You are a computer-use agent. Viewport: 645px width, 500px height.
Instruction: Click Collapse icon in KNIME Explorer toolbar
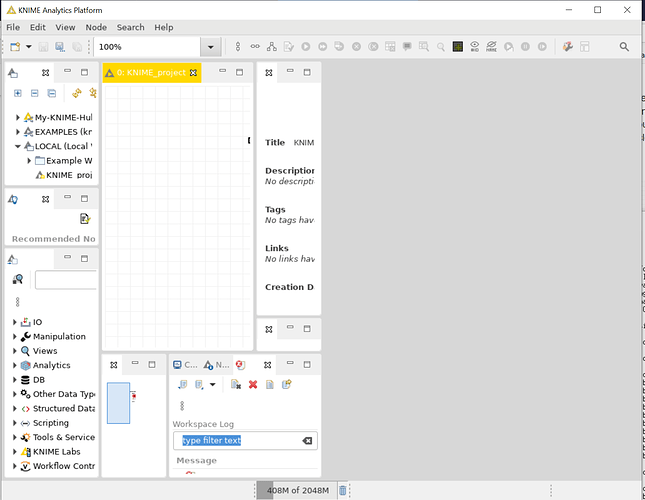35,93
